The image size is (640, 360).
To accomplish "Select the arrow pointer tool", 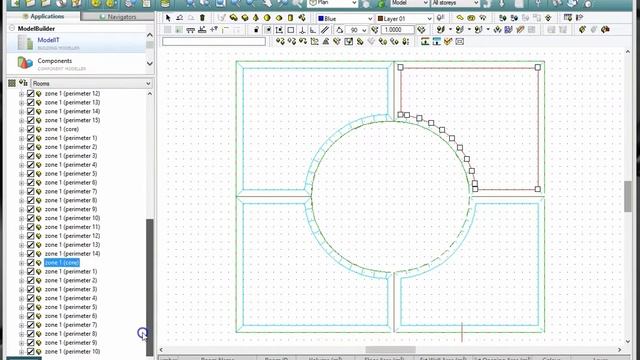I will [x=168, y=18].
